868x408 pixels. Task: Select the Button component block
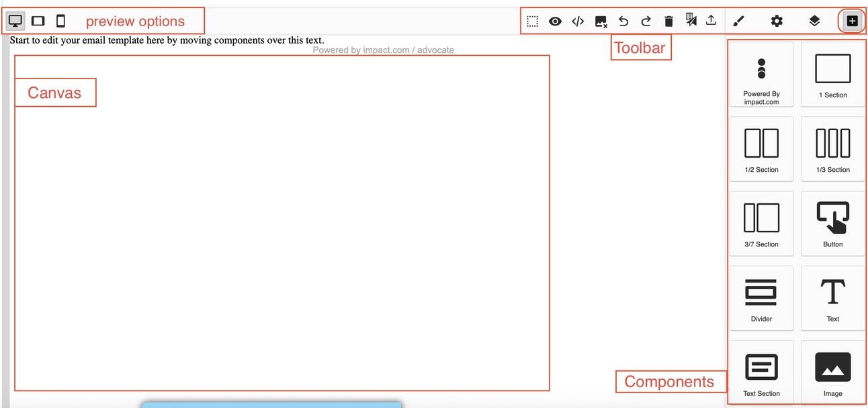(x=832, y=223)
